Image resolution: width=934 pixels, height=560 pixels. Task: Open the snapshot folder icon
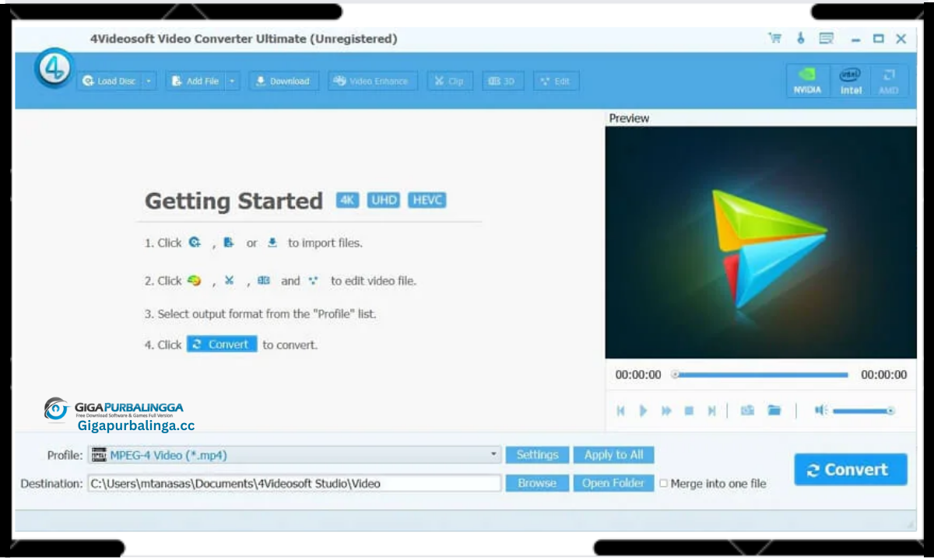click(774, 410)
